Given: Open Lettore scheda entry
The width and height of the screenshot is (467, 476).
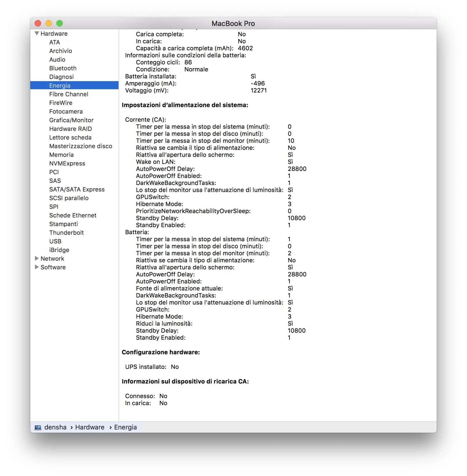Looking at the screenshot, I should [70, 138].
